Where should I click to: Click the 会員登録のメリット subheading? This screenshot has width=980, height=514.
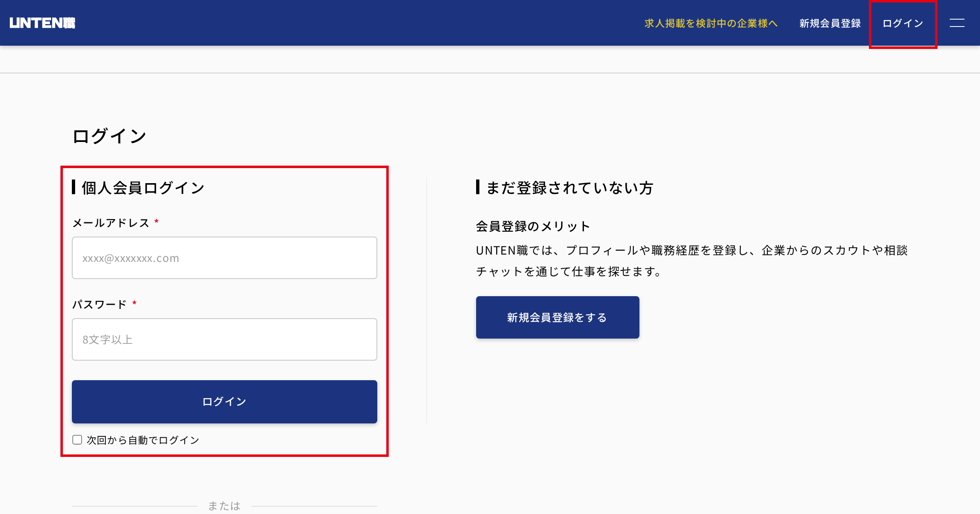coord(533,226)
